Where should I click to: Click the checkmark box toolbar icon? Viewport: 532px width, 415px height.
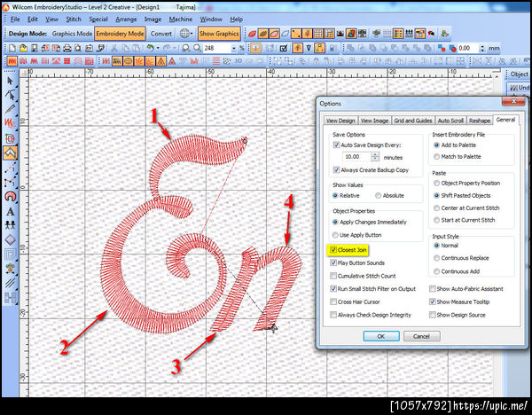tap(284, 48)
